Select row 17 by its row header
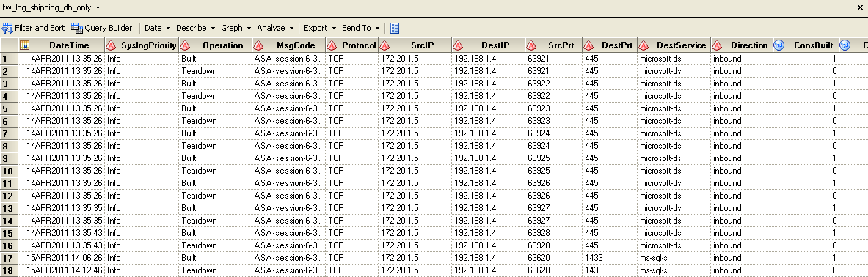The height and width of the screenshot is (277, 868). (x=9, y=258)
